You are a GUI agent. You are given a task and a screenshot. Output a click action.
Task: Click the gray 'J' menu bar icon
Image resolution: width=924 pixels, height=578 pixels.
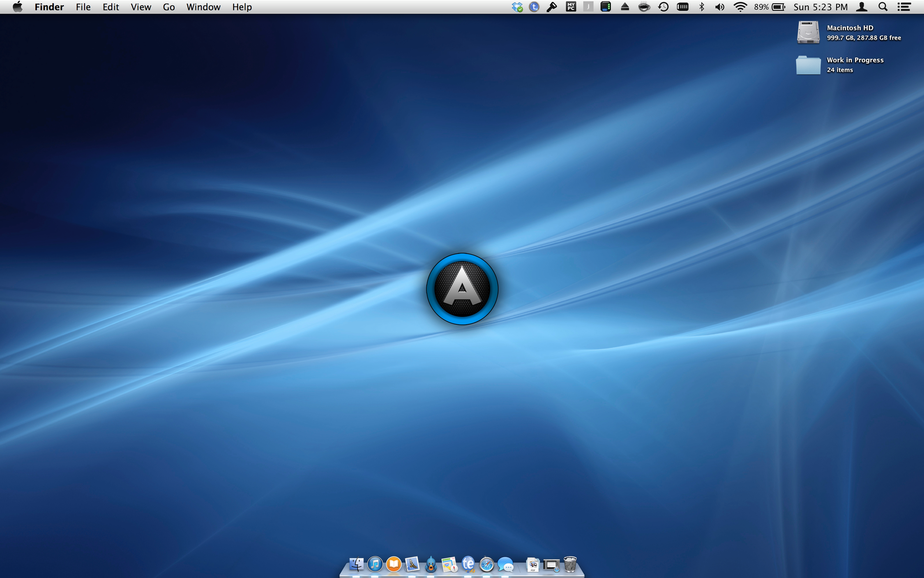588,7
